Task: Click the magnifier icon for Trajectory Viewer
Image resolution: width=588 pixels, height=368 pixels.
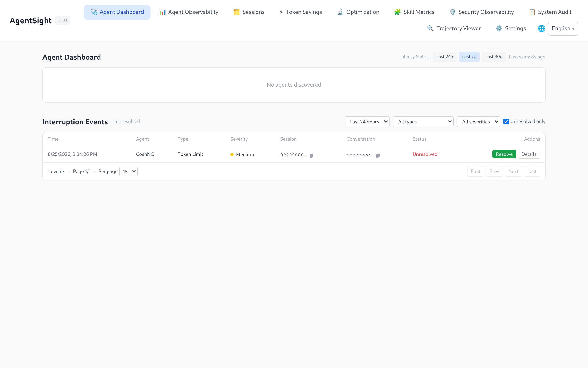Action: coord(430,28)
